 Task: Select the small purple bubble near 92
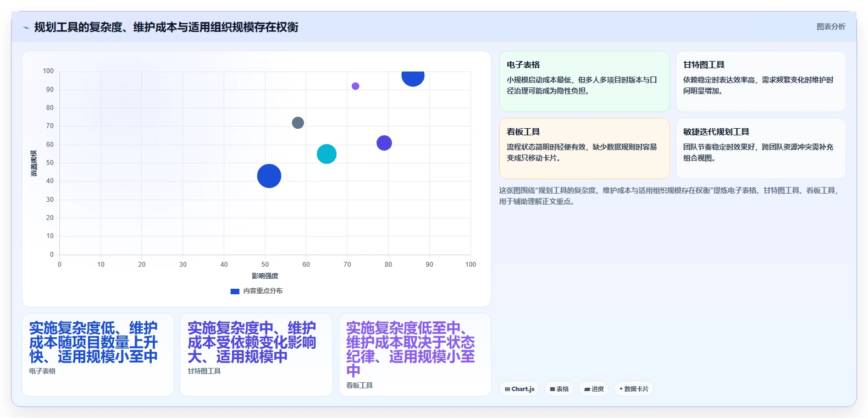coord(356,86)
